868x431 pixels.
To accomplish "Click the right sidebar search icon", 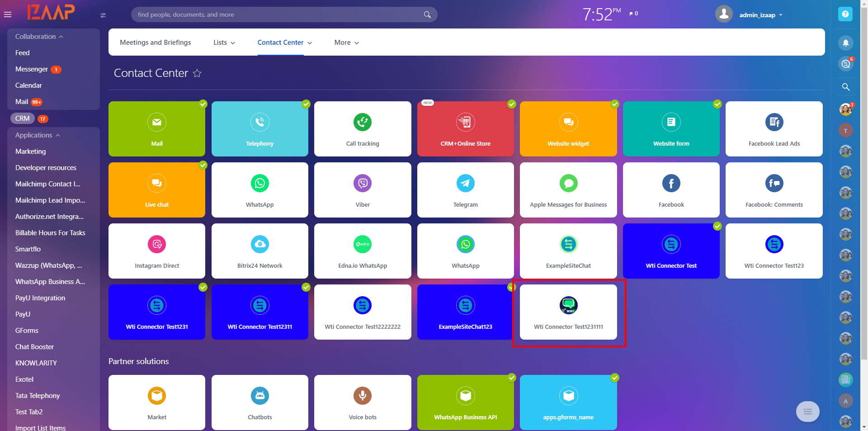I will click(x=846, y=87).
